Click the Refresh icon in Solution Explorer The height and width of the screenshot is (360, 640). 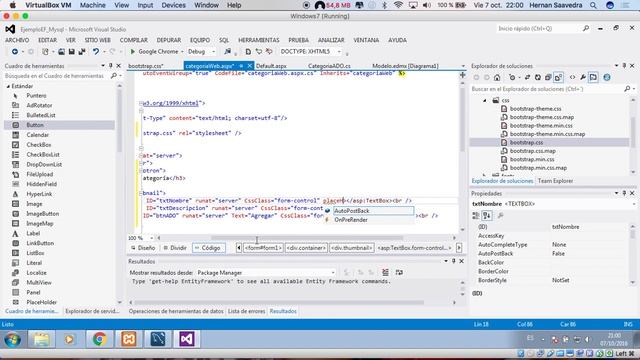[x=538, y=78]
